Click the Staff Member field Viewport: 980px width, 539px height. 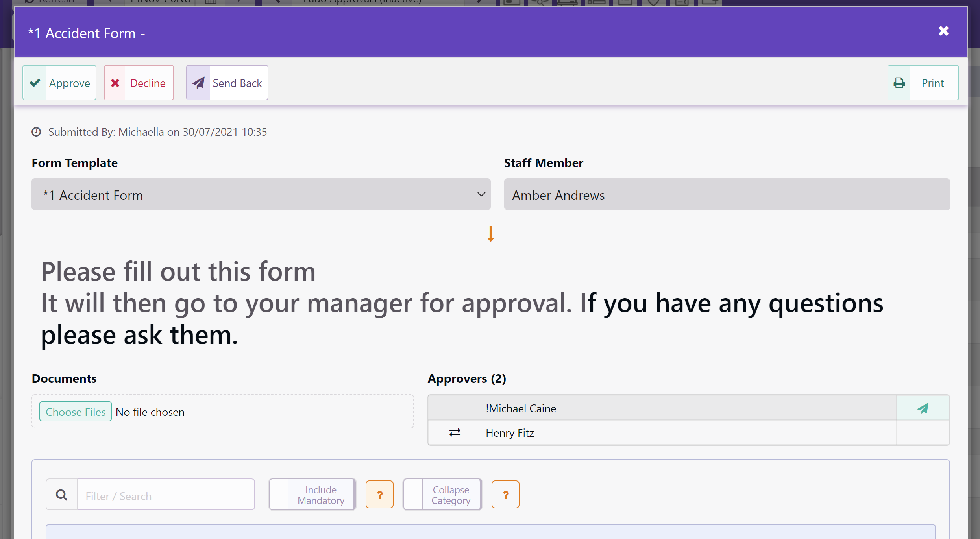tap(727, 194)
